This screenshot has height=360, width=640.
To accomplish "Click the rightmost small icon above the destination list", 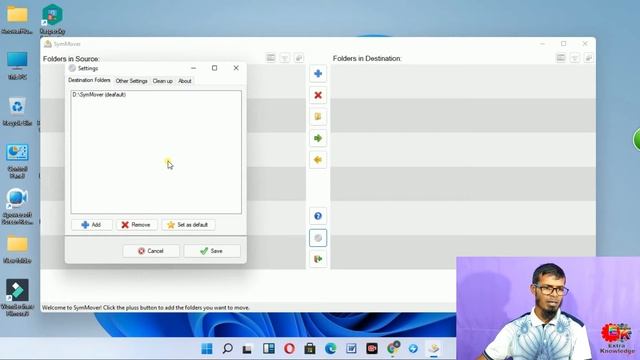I will [588, 58].
